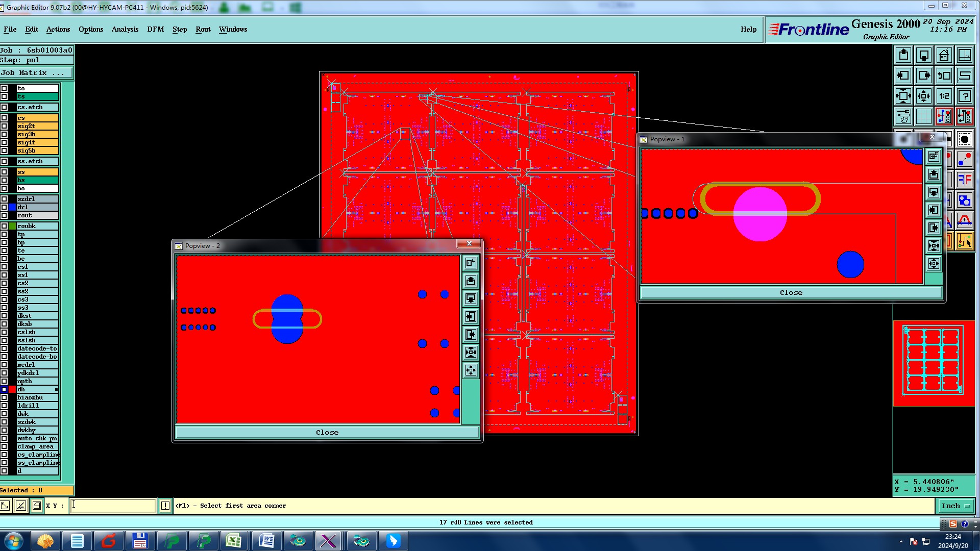This screenshot has height=551, width=980.
Task: Open the wrench and palette settings icon
Action: coord(903,116)
